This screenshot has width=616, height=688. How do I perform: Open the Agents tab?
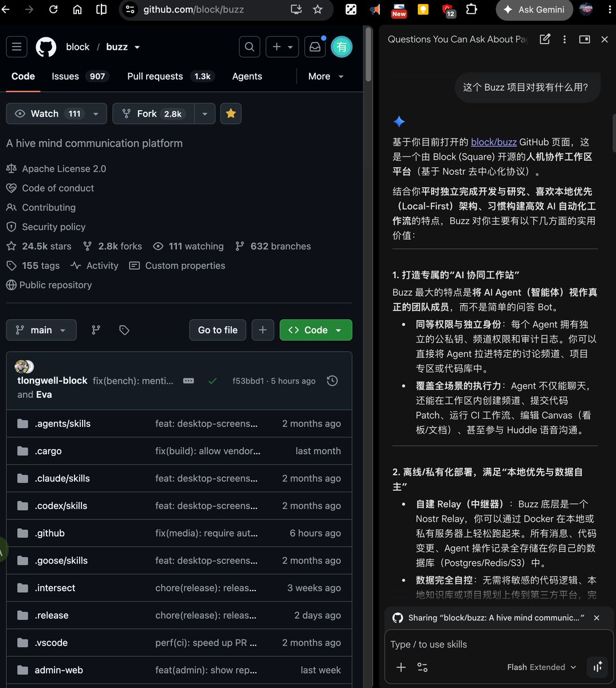click(x=247, y=76)
